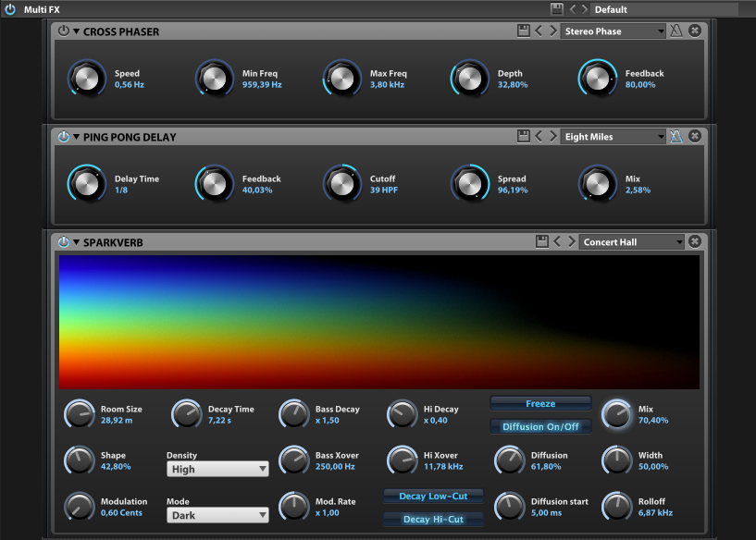The width and height of the screenshot is (756, 540).
Task: Open the Eight Miles preset dropdown
Action: [x=613, y=137]
